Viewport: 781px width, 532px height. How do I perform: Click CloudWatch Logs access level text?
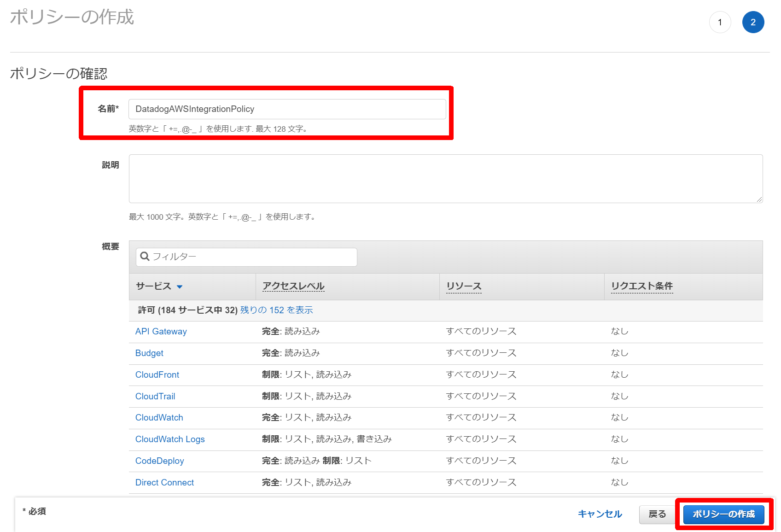tap(327, 439)
